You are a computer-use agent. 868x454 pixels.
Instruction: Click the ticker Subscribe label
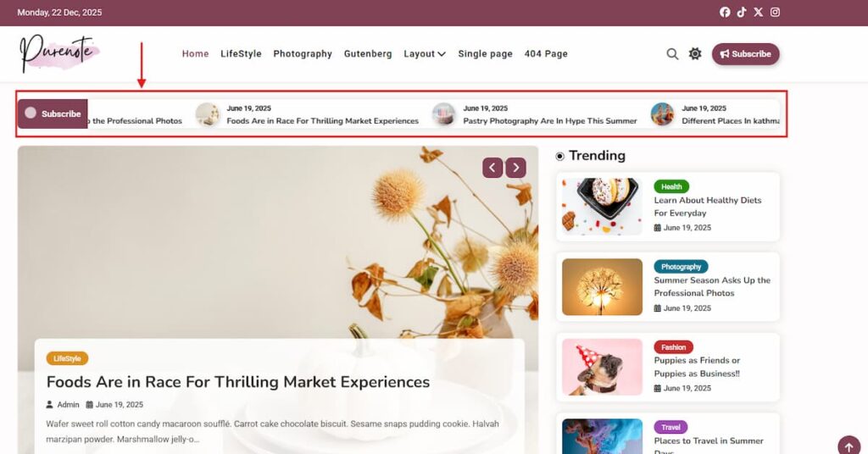(53, 113)
